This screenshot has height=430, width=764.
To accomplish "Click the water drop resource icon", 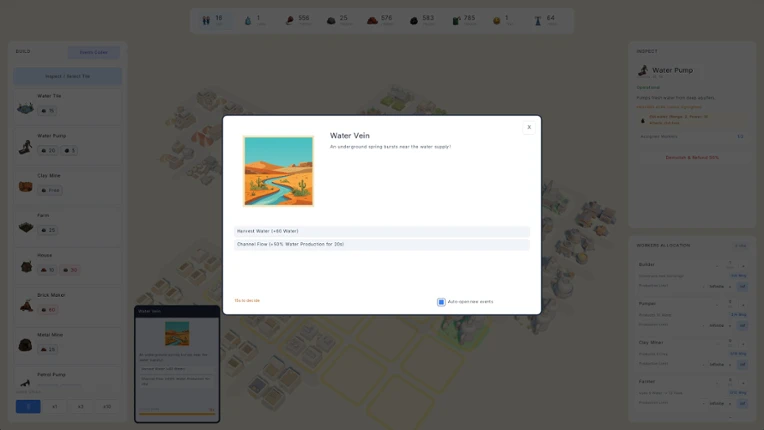I will click(x=248, y=20).
